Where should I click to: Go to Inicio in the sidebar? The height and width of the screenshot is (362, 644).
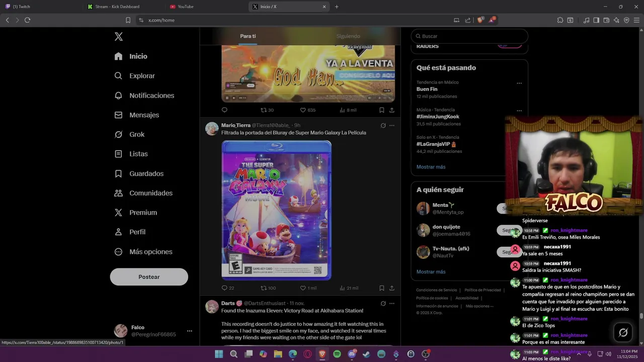coord(131,56)
